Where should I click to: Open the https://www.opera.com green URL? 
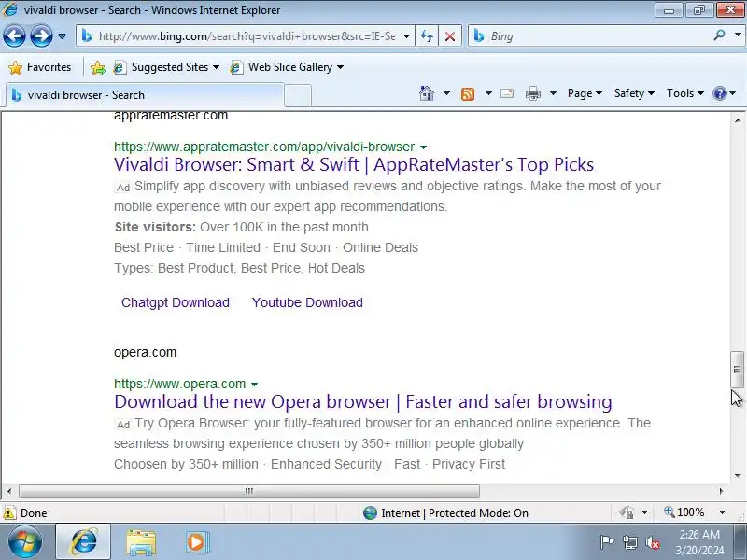click(x=179, y=384)
